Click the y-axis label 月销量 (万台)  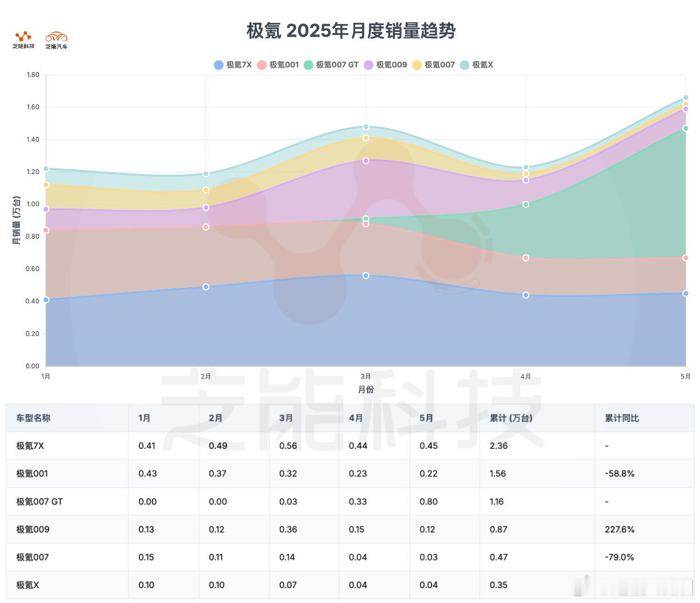(x=16, y=220)
